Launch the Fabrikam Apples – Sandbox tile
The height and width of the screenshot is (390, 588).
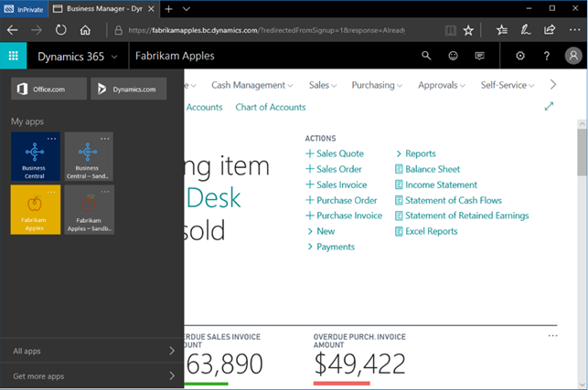click(89, 210)
